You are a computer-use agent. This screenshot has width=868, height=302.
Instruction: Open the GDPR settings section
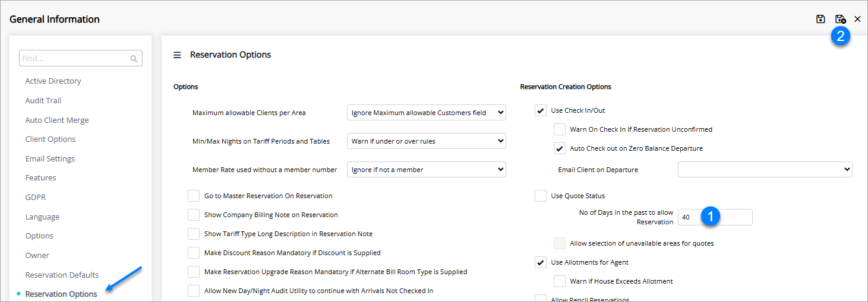[x=36, y=197]
